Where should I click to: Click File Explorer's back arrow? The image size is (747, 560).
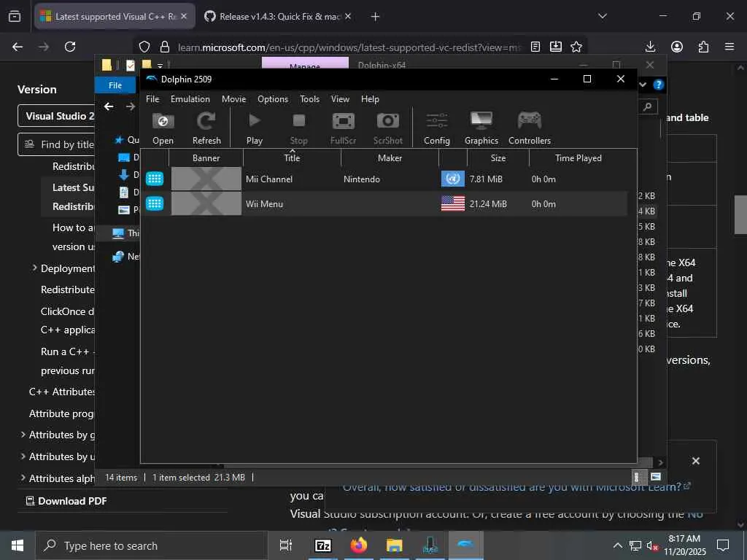109,106
